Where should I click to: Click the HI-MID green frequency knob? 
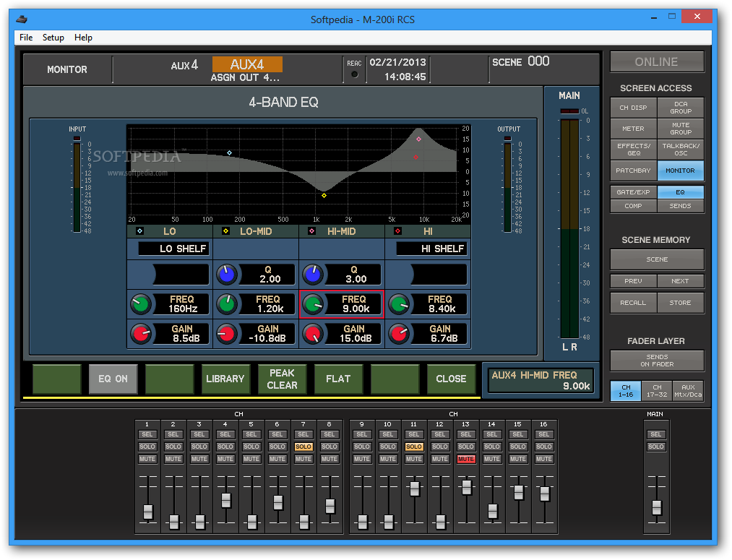(313, 304)
